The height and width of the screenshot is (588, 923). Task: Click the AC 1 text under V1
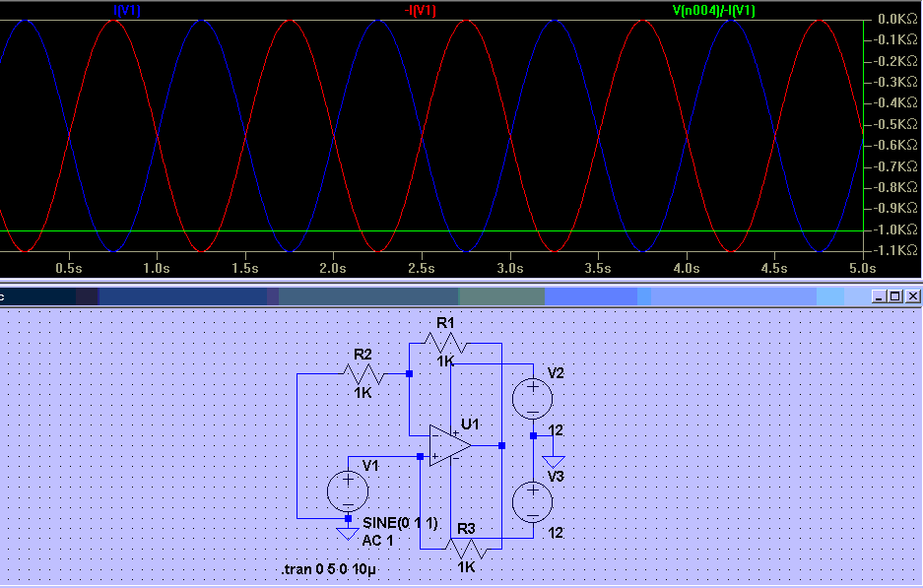[x=377, y=541]
